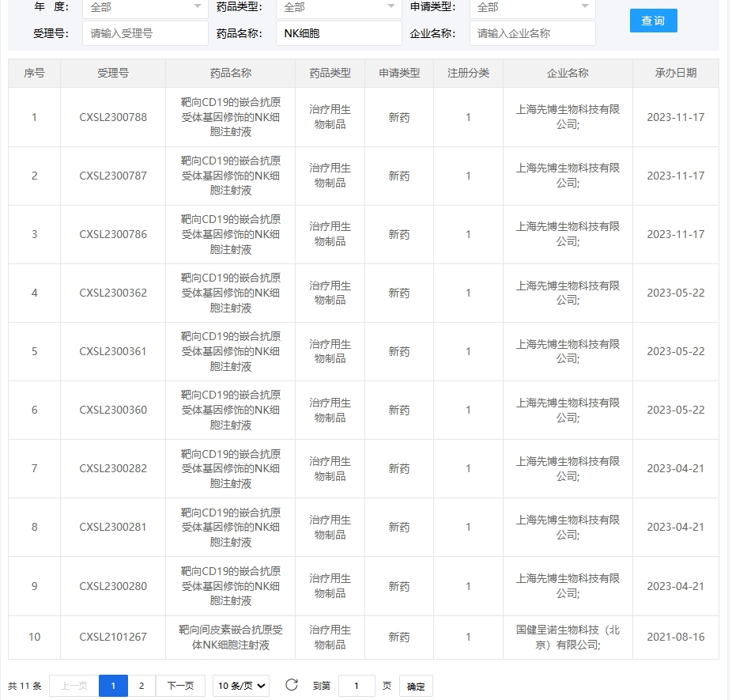The height and width of the screenshot is (700, 732).
Task: Click company 国健呈诺生物科技（北京）有限公司
Action: tap(568, 638)
